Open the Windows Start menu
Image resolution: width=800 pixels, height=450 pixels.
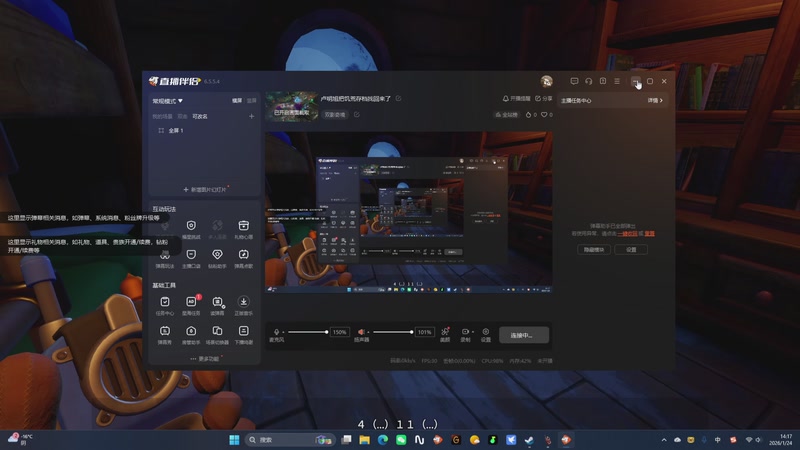pyautogui.click(x=234, y=440)
